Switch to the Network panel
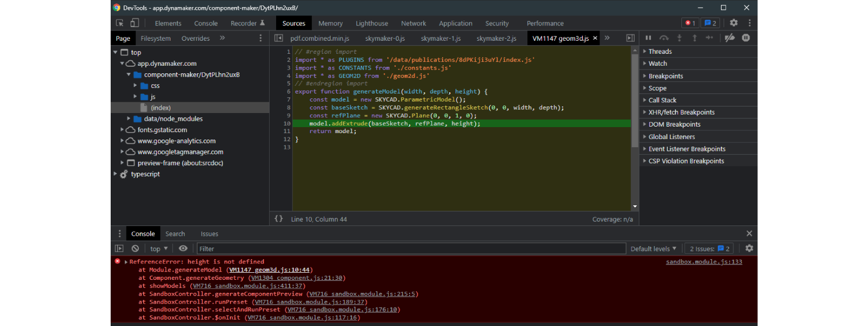The width and height of the screenshot is (868, 326). (x=413, y=23)
